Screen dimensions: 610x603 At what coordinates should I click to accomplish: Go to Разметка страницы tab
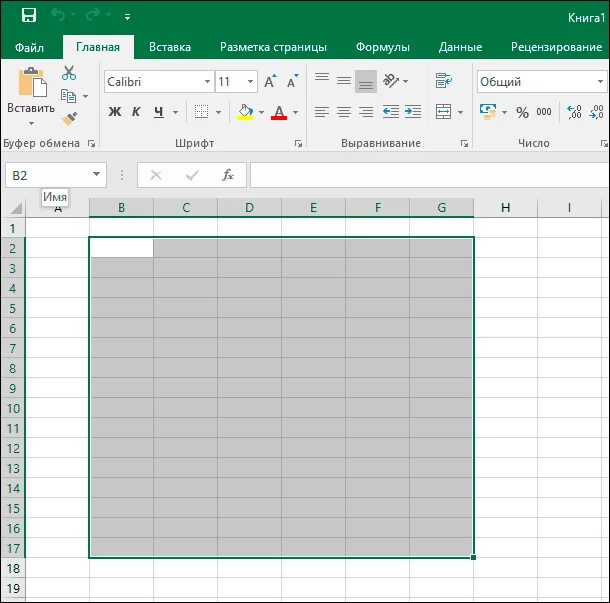pyautogui.click(x=273, y=47)
